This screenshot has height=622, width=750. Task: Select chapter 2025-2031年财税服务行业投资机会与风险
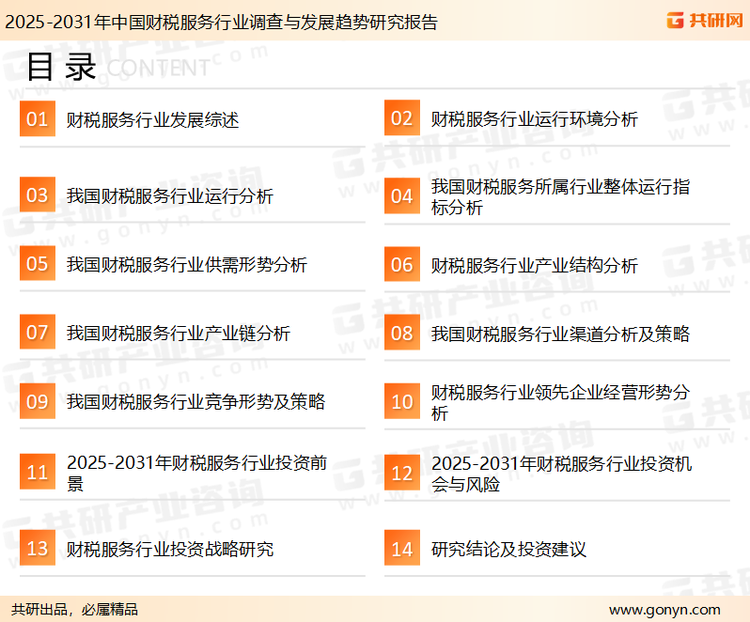coord(562,474)
